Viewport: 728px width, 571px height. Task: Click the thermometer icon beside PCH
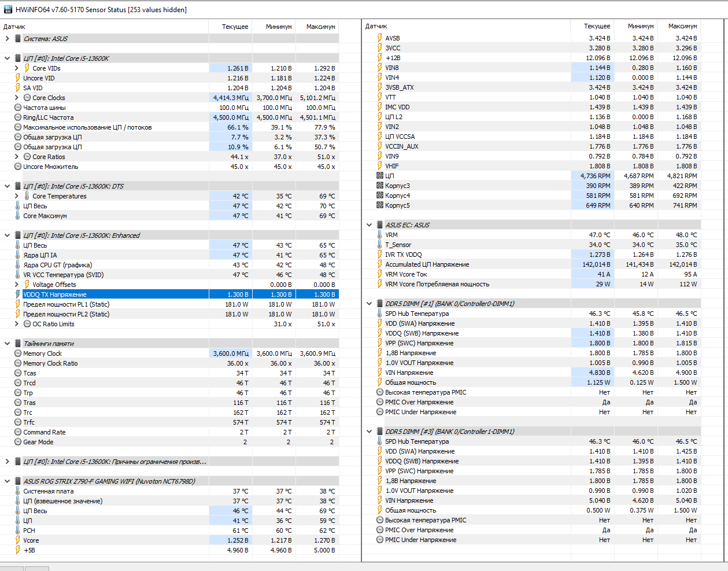coord(18,531)
